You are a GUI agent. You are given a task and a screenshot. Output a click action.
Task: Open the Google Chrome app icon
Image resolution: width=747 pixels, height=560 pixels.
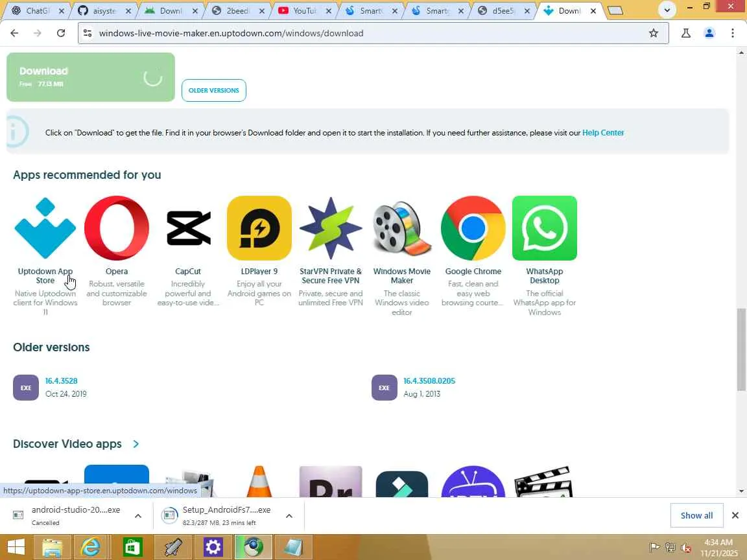(x=473, y=228)
